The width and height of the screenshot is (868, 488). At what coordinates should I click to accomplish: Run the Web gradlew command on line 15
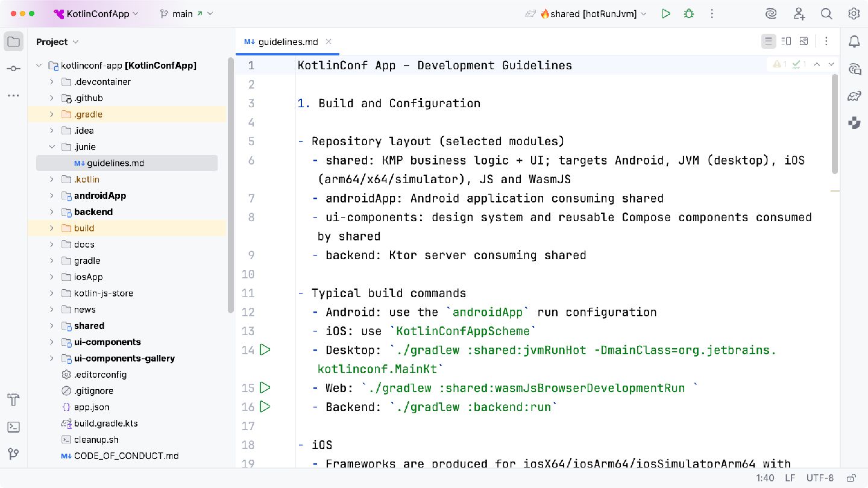click(x=265, y=387)
